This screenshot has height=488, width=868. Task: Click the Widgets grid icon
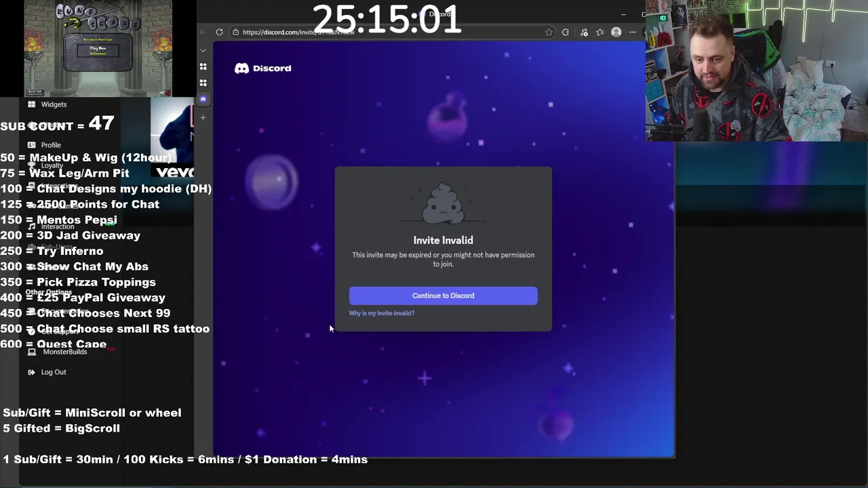coord(31,104)
